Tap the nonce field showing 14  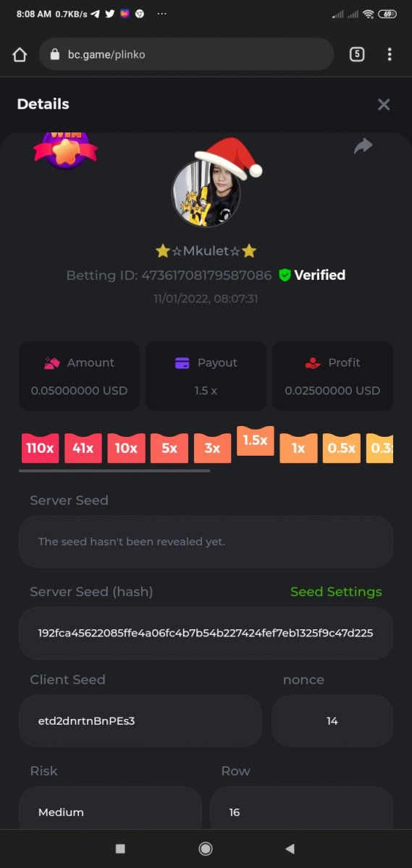click(x=332, y=721)
